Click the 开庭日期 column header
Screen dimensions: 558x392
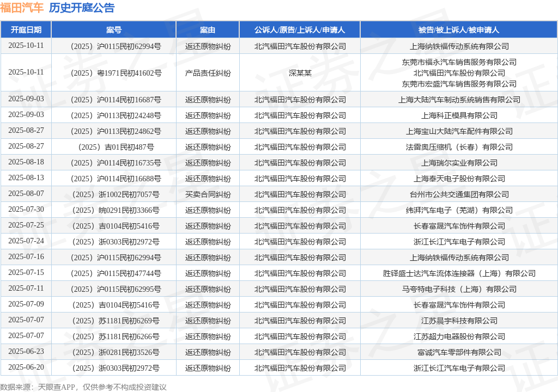click(26, 30)
